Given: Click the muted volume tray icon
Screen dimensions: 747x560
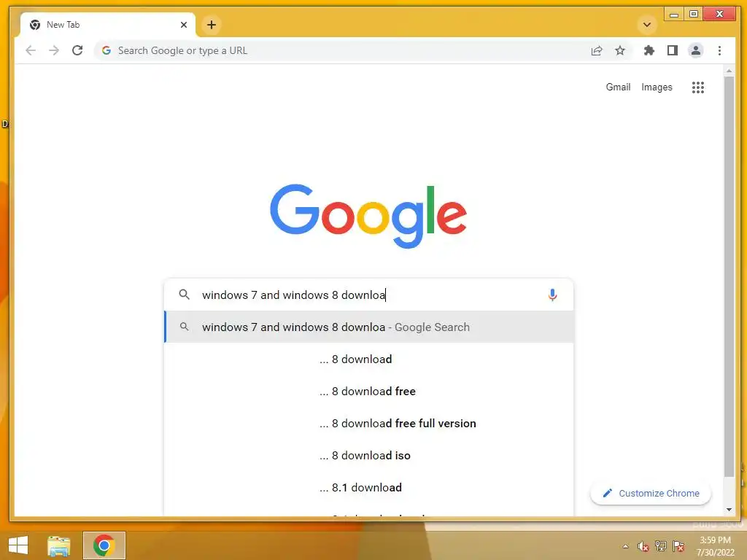Looking at the screenshot, I should click(643, 546).
